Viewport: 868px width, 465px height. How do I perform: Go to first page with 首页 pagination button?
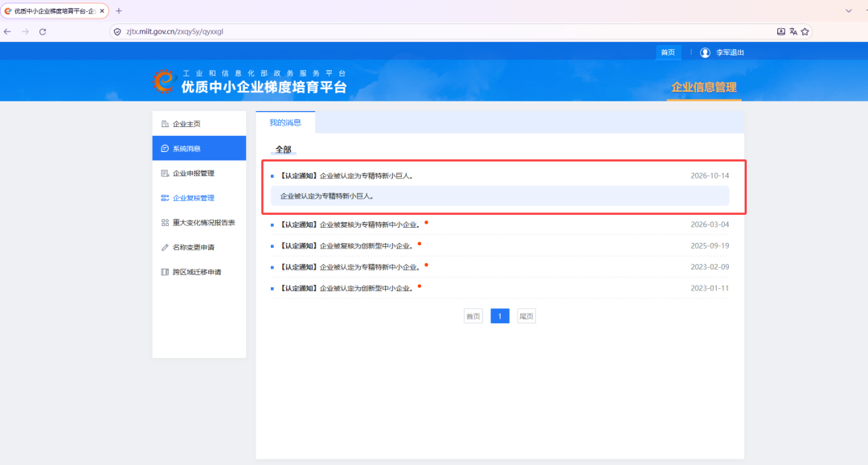click(x=473, y=316)
